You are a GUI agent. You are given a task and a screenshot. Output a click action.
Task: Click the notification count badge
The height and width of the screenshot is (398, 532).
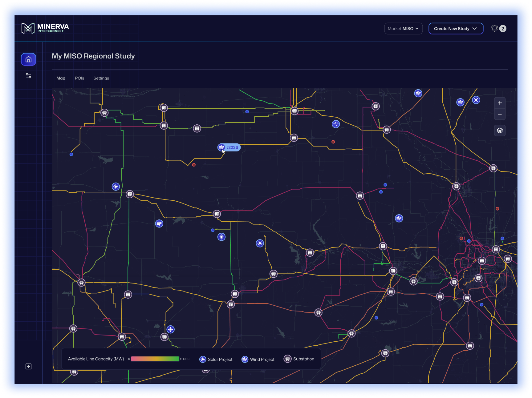(x=503, y=29)
